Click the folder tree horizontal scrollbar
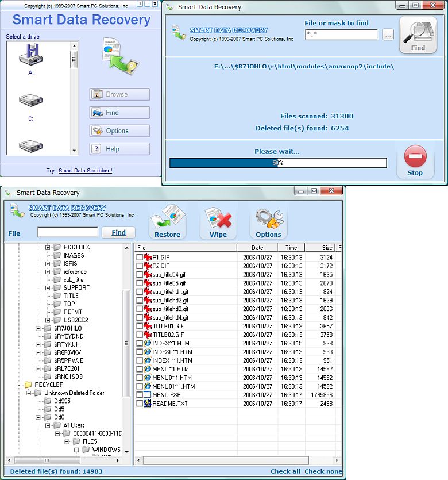 click(x=63, y=460)
